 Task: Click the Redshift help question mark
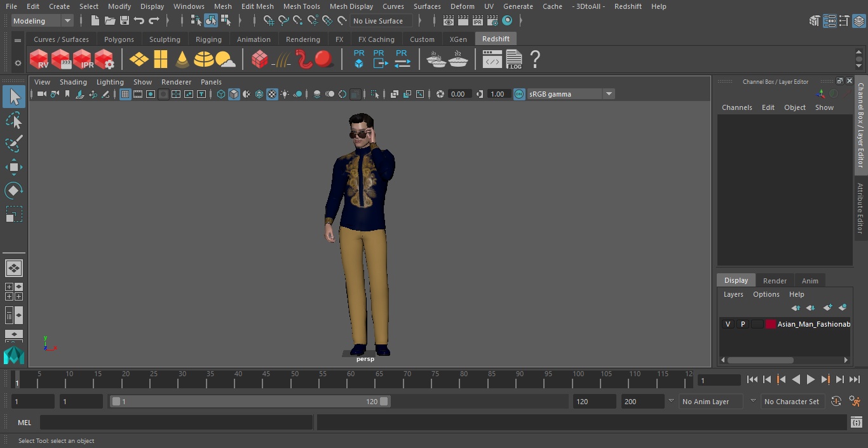pos(535,60)
